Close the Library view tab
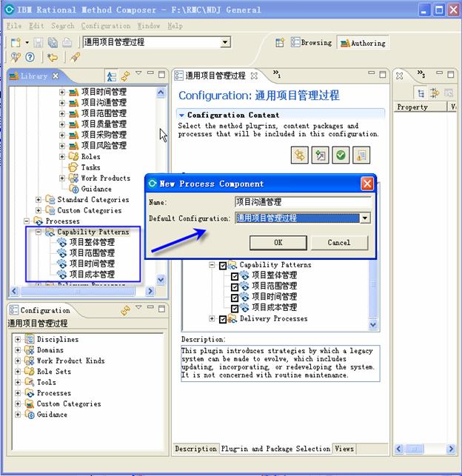Viewport: 462px width, 476px height. coord(56,76)
